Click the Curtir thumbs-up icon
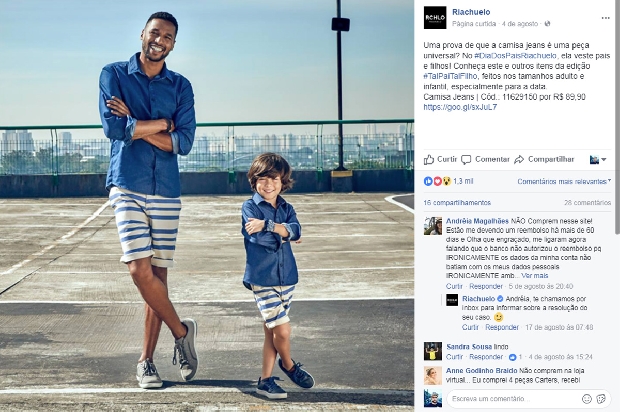The height and width of the screenshot is (412, 620). point(429,159)
